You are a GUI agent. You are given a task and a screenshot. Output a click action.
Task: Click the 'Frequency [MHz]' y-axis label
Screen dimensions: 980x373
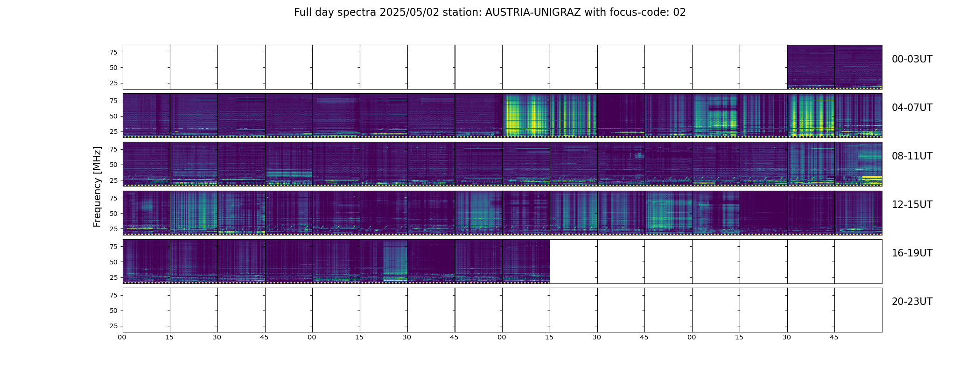97,186
